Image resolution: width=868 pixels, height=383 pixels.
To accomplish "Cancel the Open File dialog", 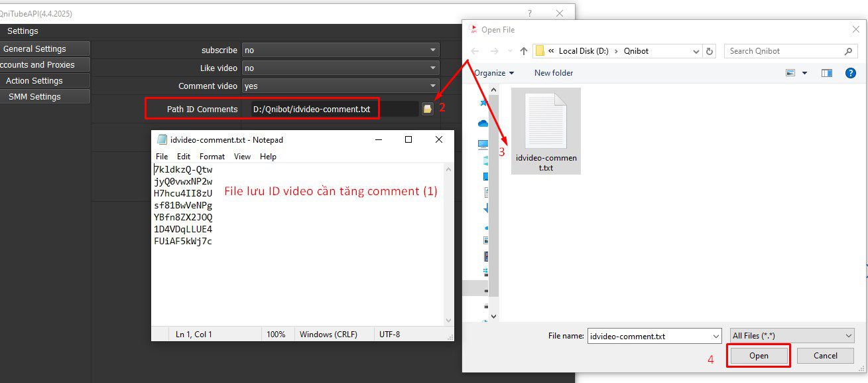I will tap(826, 356).
